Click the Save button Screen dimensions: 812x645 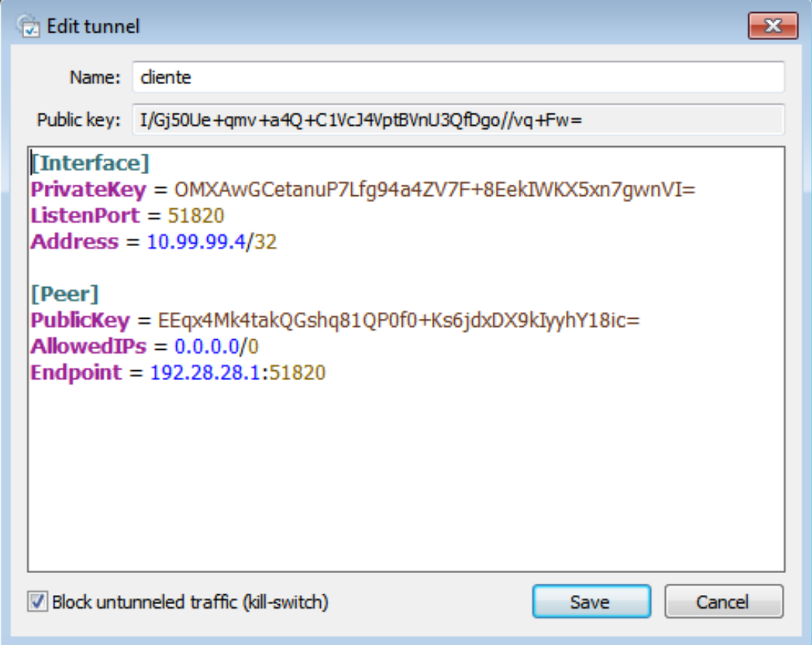(590, 603)
